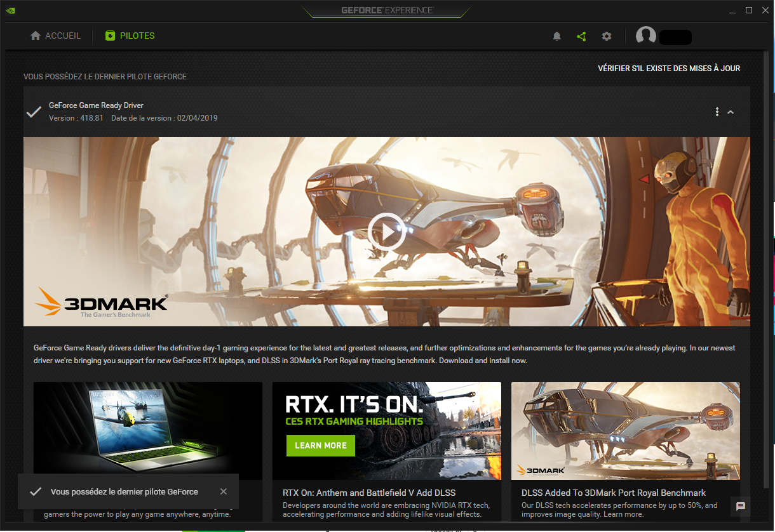The image size is (775, 532).
Task: Switch to the Accueil tab
Action: 56,36
